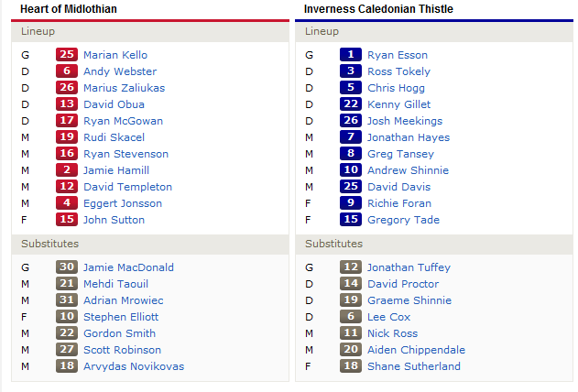
Task: Open Marian Kello's player page
Action: coord(115,55)
